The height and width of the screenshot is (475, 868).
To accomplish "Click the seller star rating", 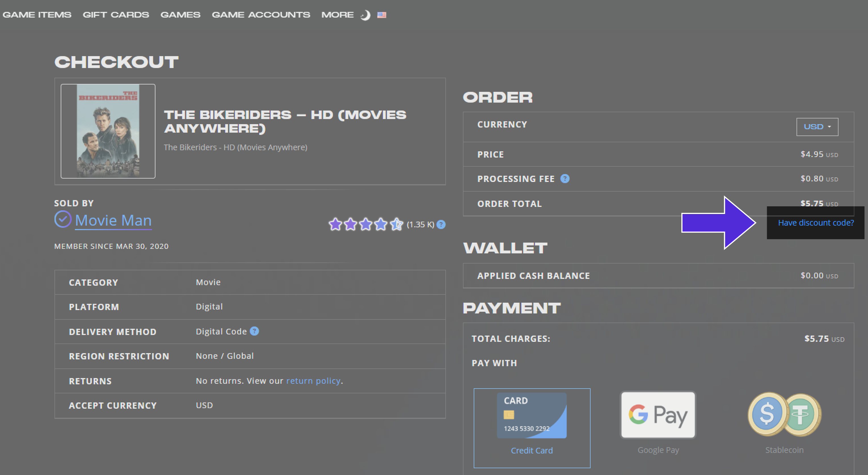I will pyautogui.click(x=366, y=224).
